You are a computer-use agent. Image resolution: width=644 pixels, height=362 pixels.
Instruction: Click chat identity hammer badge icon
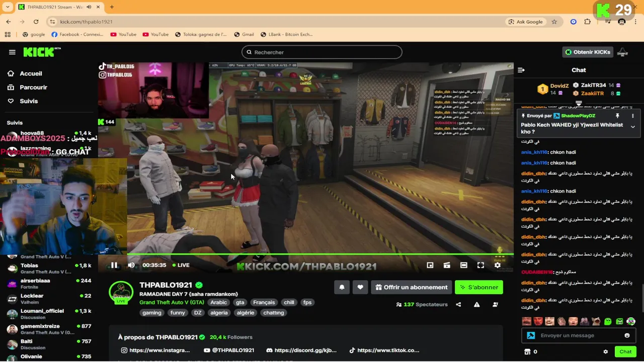click(x=531, y=335)
